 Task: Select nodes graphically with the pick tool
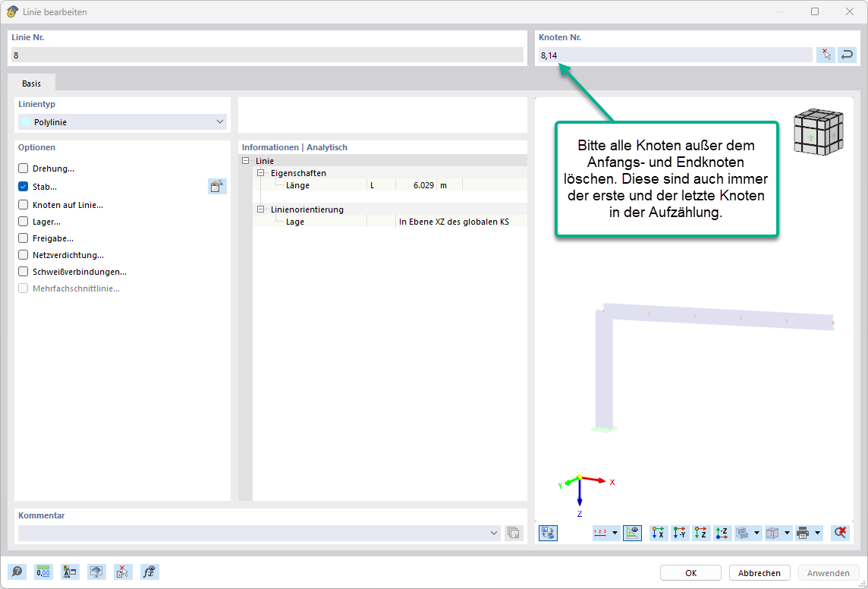[x=826, y=55]
